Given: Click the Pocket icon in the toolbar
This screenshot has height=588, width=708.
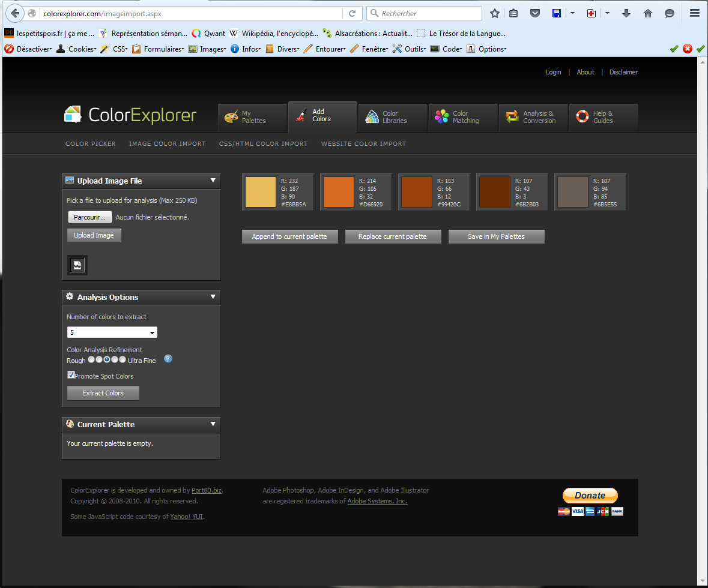Looking at the screenshot, I should (x=535, y=13).
